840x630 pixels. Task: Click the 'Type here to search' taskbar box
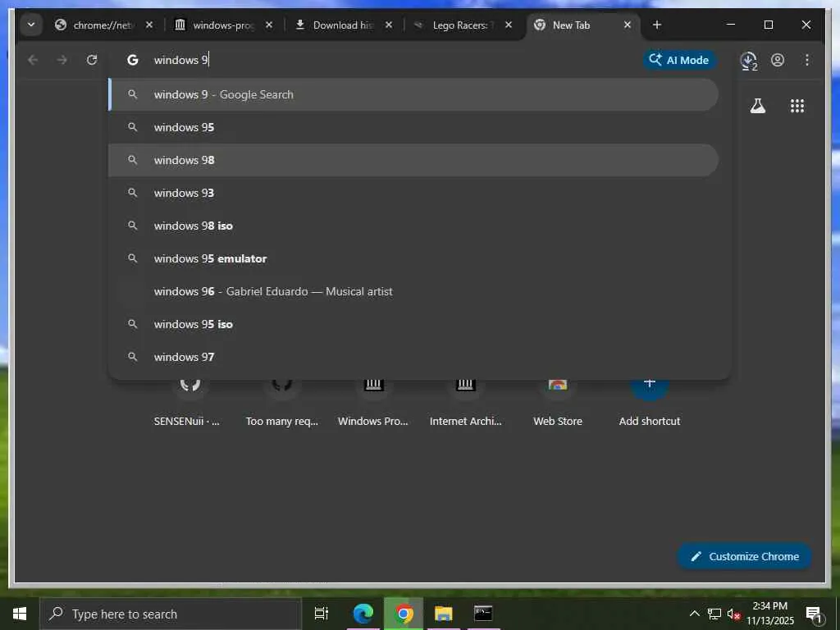pyautogui.click(x=171, y=614)
